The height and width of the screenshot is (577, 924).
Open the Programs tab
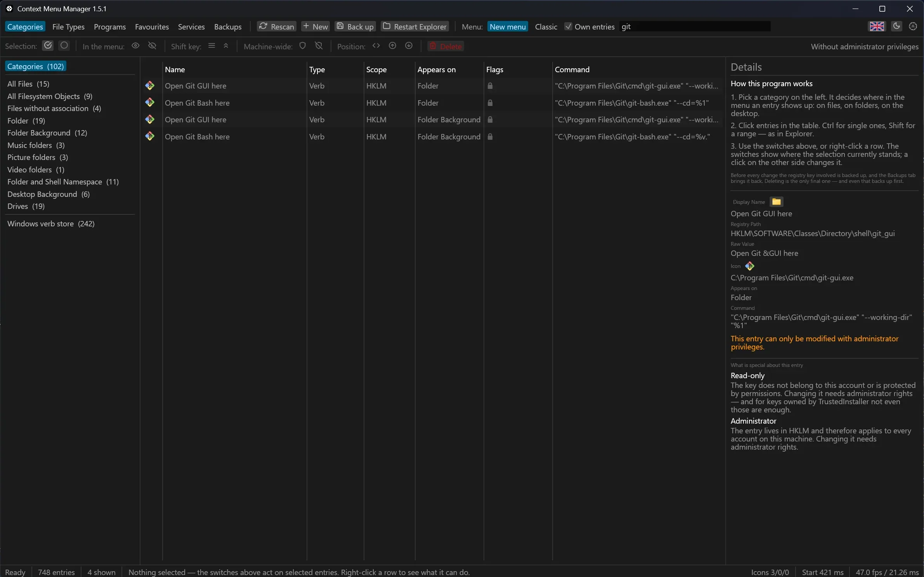click(x=110, y=26)
